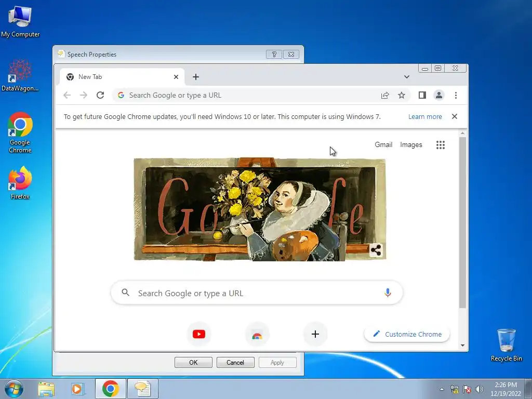Open the YouTube shortcut

tap(199, 334)
